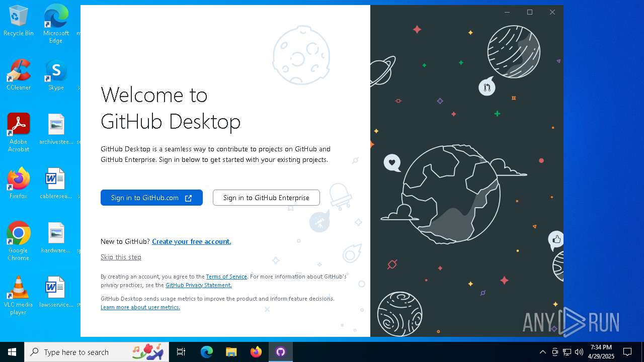The image size is (644, 362).
Task: Open lawservice Word document on desktop
Action: [56, 292]
